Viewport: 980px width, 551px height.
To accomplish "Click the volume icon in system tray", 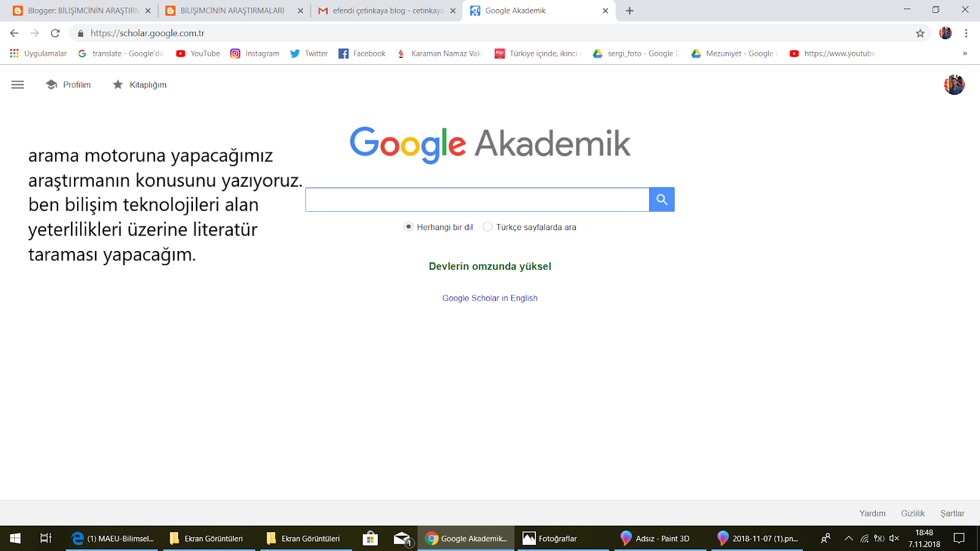I will [x=894, y=538].
